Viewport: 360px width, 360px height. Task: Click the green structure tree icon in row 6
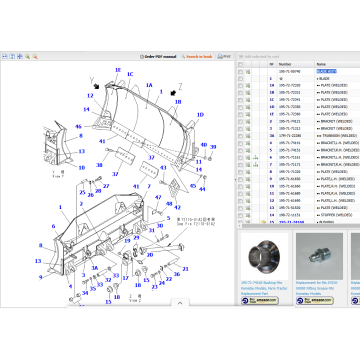point(256,157)
